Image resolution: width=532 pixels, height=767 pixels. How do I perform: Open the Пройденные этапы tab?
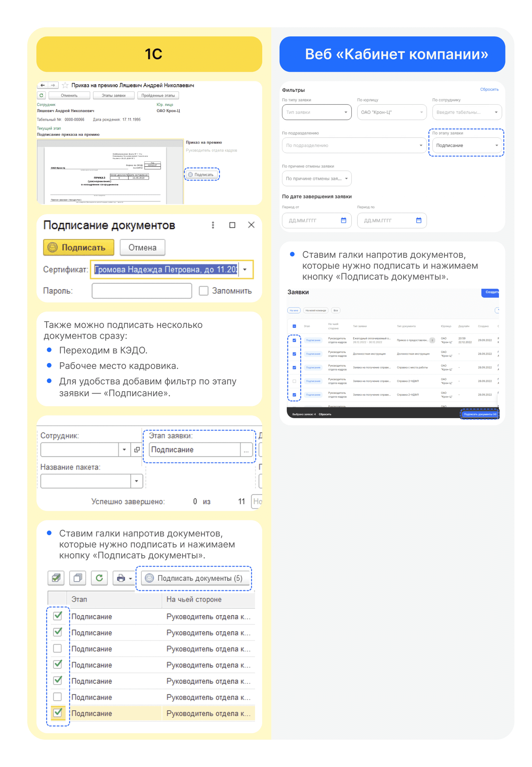tap(158, 95)
